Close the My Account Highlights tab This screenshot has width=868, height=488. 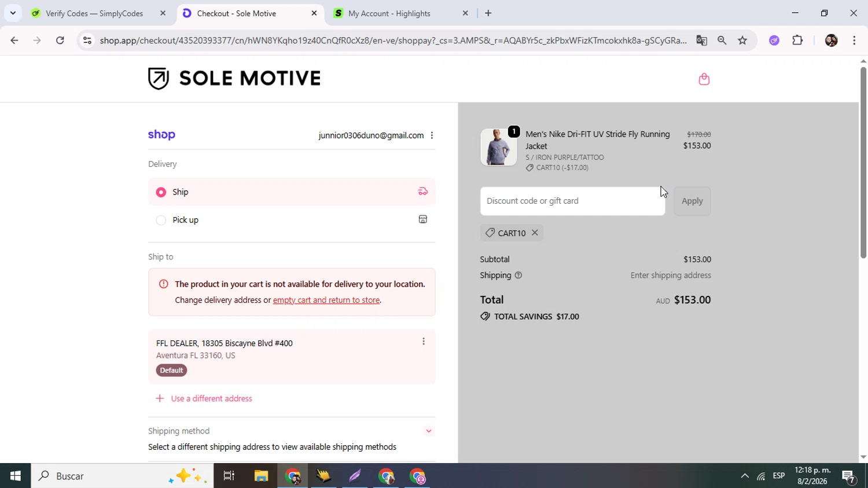(x=465, y=13)
